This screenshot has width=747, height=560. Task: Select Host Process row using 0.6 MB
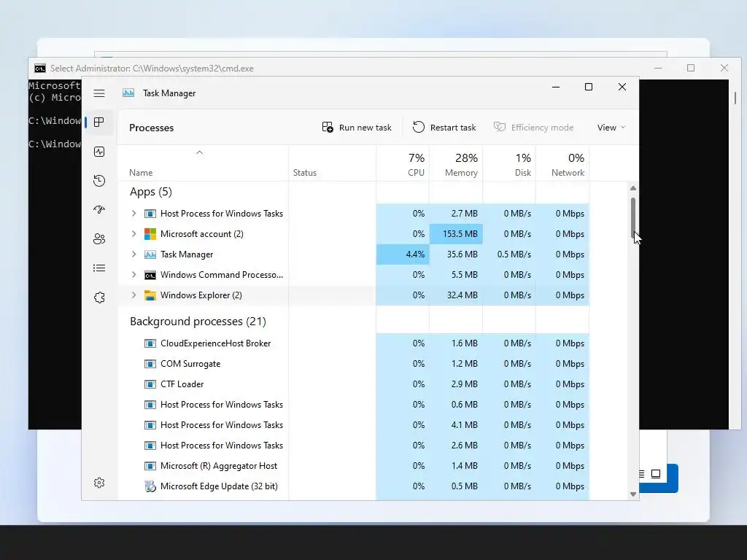[354, 404]
